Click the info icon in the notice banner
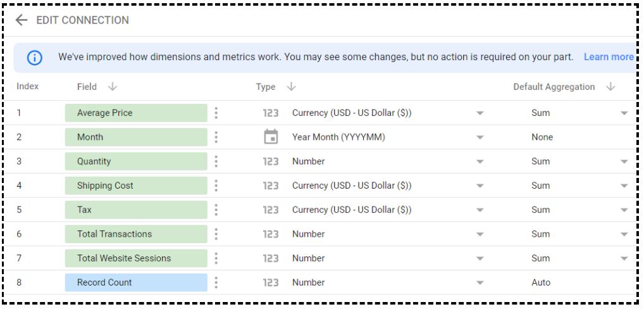 (x=35, y=58)
